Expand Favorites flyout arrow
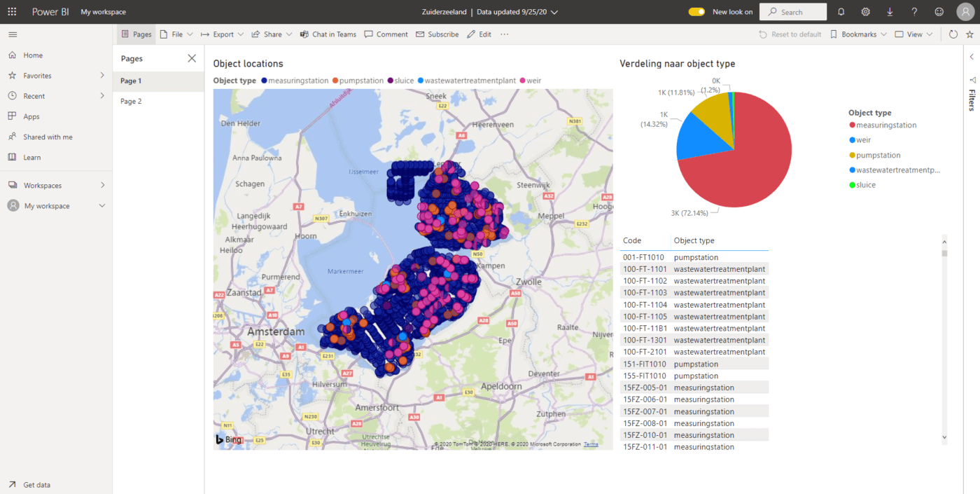The image size is (980, 494). tap(102, 76)
